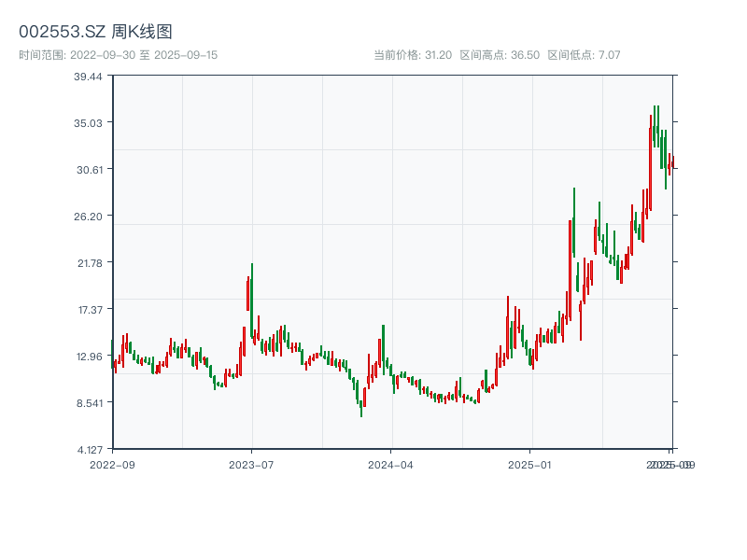Click the period high label 区间高点: 36.50
Image resolution: width=747 pixels, height=560 pixels.
(x=500, y=55)
